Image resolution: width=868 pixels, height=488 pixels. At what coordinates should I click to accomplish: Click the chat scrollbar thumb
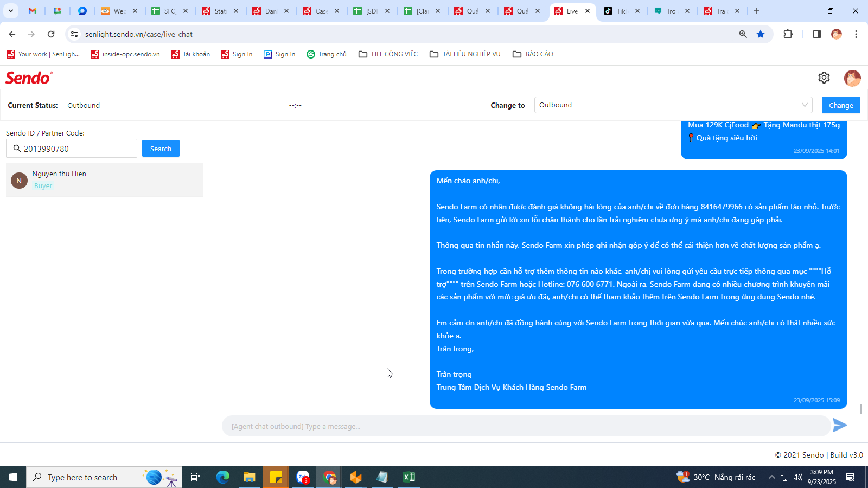pos(861,409)
